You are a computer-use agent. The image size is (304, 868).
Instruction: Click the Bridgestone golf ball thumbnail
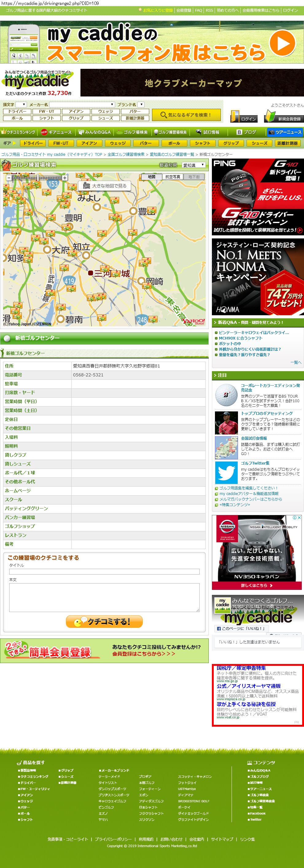(226, 395)
